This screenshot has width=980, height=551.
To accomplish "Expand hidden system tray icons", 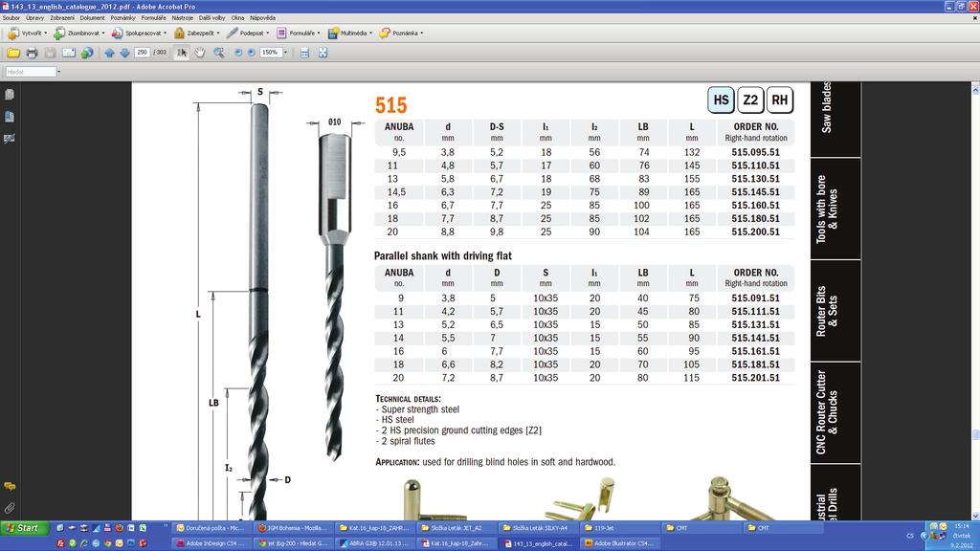I will [924, 536].
